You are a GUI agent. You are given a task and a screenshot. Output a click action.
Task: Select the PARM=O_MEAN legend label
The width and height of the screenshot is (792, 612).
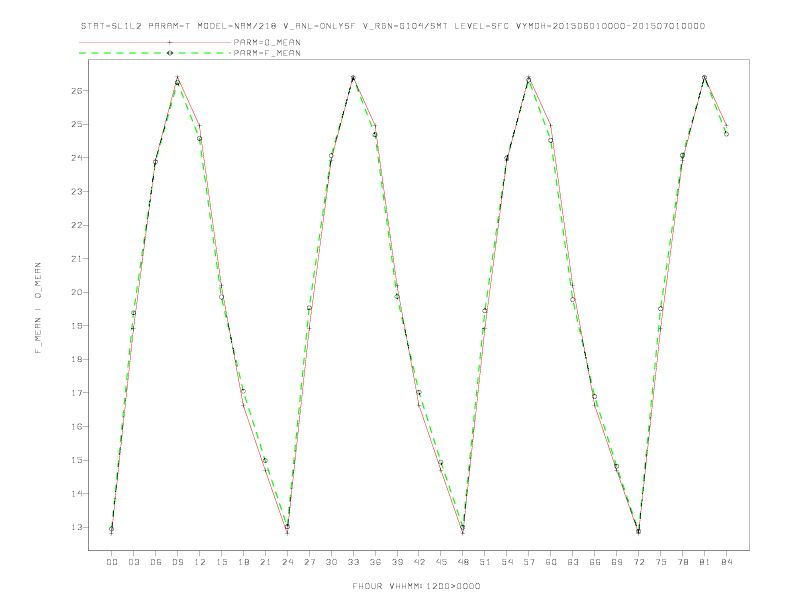point(267,42)
